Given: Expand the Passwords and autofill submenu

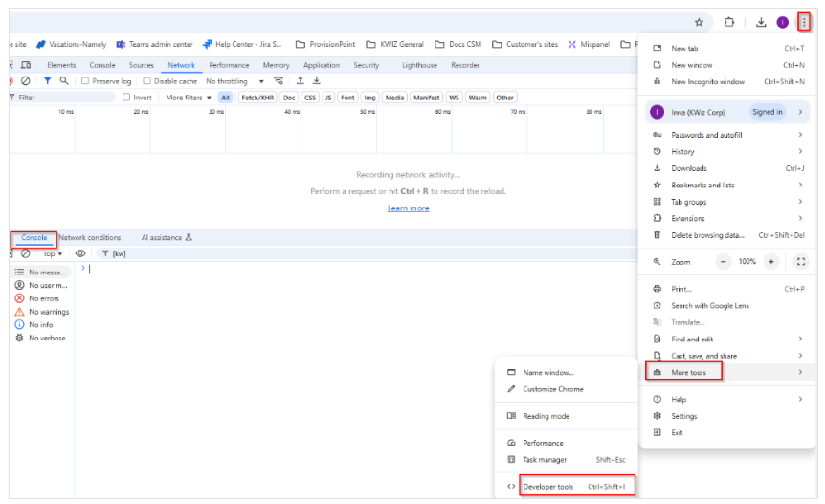Looking at the screenshot, I should pos(727,135).
